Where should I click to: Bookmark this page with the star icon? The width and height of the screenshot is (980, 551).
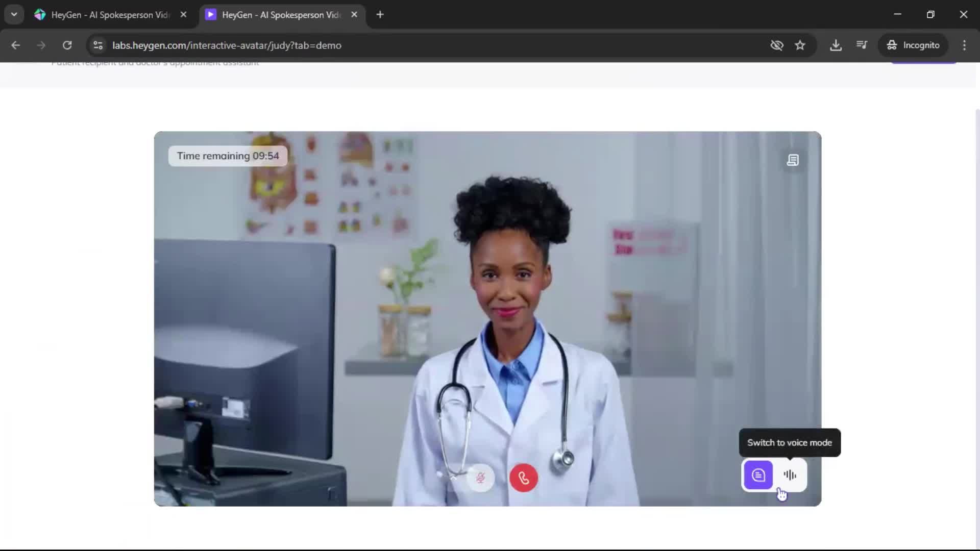point(800,45)
